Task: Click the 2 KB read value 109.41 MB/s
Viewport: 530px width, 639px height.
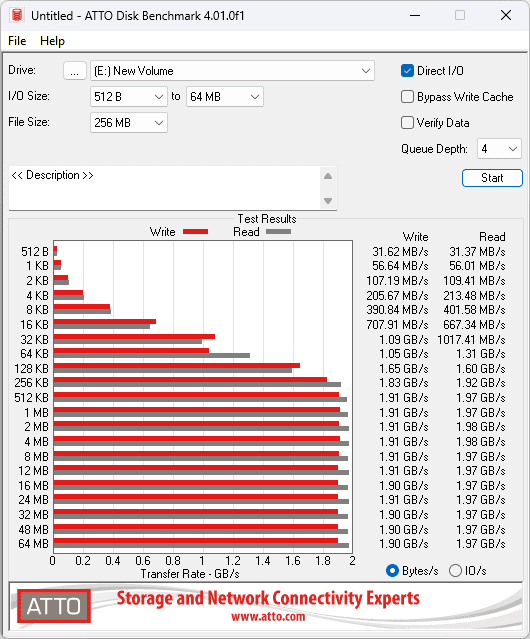Action: click(474, 281)
